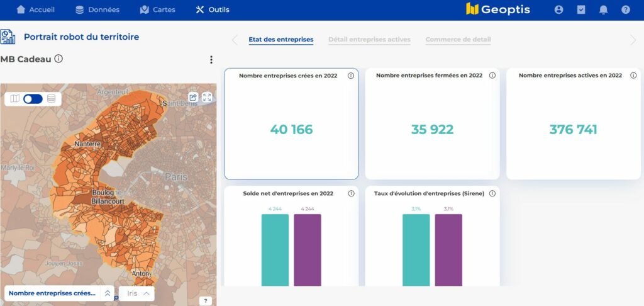This screenshot has height=306, width=644.
Task: Open the Accueil home menu
Action: 35,9
